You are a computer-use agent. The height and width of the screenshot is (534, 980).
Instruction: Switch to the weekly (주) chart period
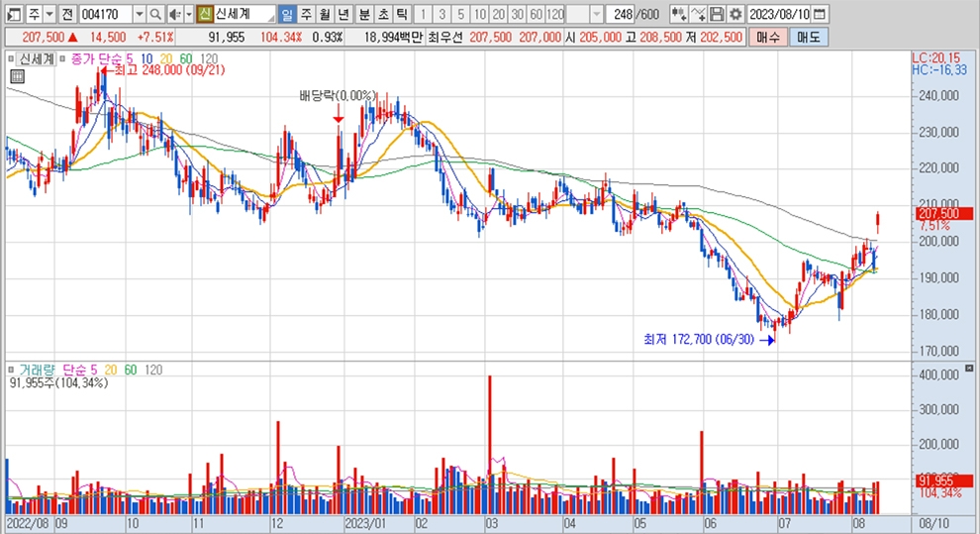click(306, 14)
